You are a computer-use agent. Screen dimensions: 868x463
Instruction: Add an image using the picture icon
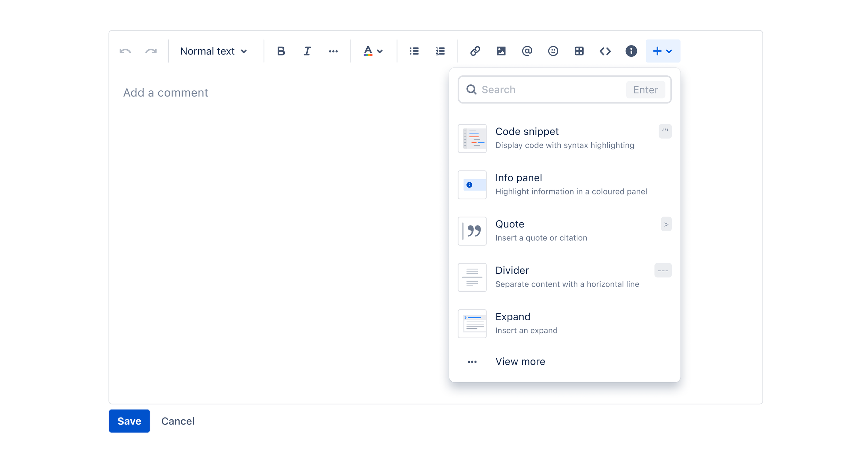pyautogui.click(x=501, y=51)
